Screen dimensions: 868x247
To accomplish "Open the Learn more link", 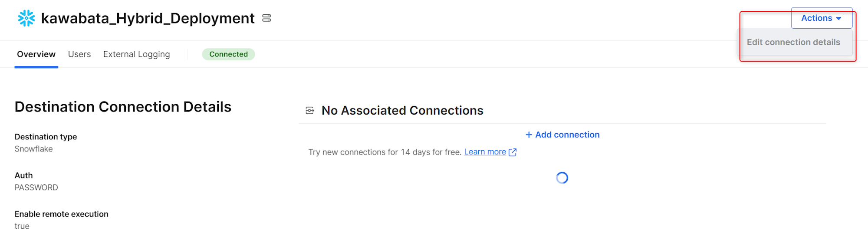I will click(x=485, y=152).
